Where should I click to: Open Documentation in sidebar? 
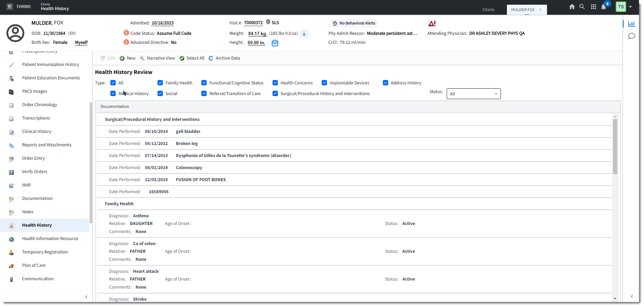point(37,199)
